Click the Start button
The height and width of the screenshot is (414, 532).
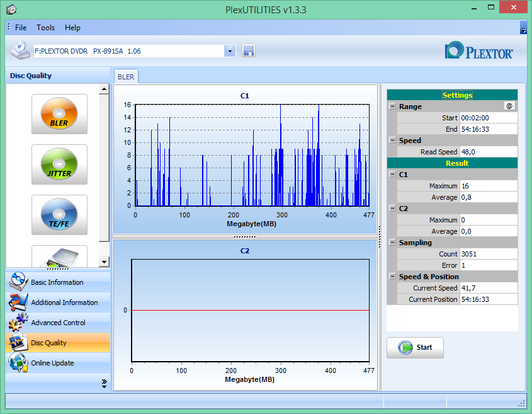click(x=415, y=347)
